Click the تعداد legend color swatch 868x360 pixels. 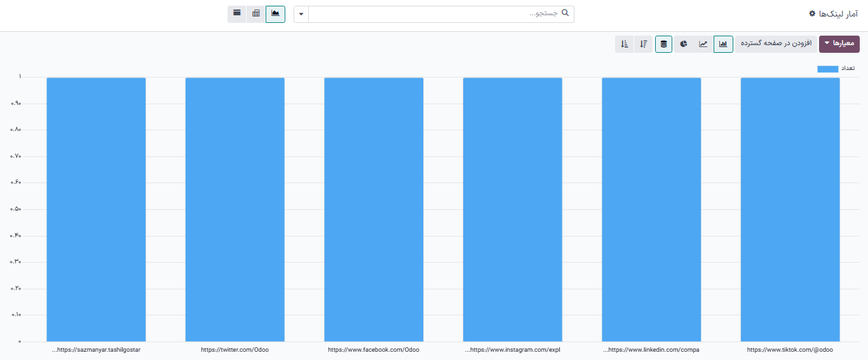pos(828,69)
